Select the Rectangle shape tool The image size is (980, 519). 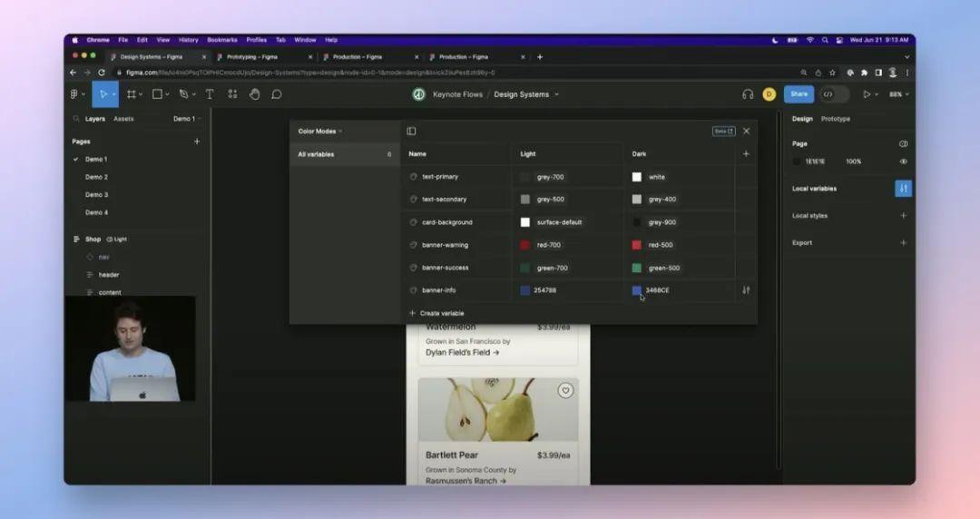point(158,94)
